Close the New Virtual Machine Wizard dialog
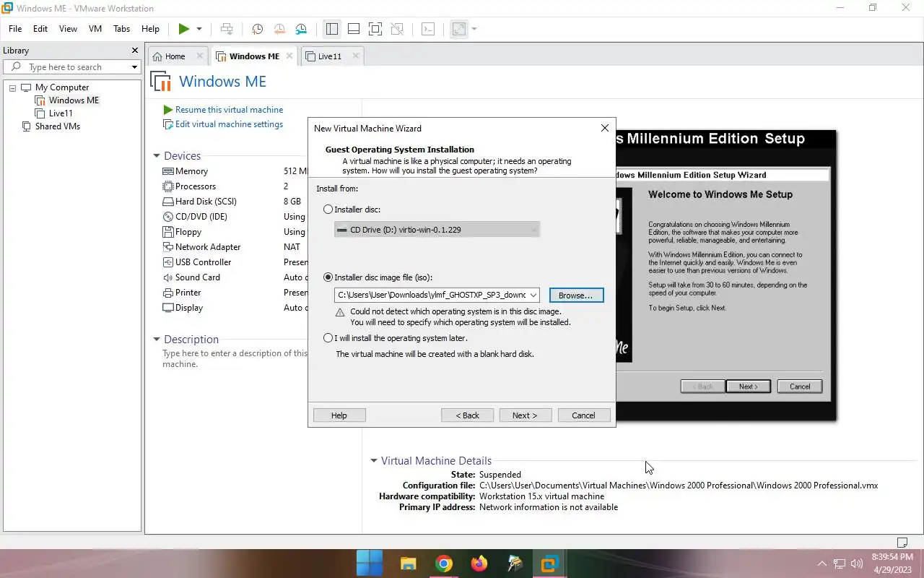Screen dimensions: 924x578 (605, 128)
